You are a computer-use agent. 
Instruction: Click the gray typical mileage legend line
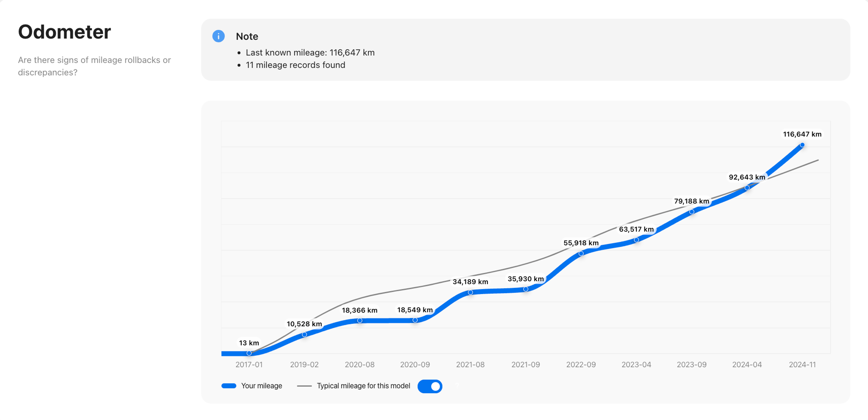click(304, 386)
